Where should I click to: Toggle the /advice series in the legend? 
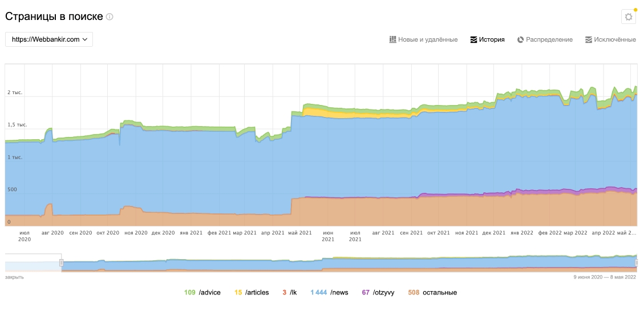pyautogui.click(x=209, y=293)
